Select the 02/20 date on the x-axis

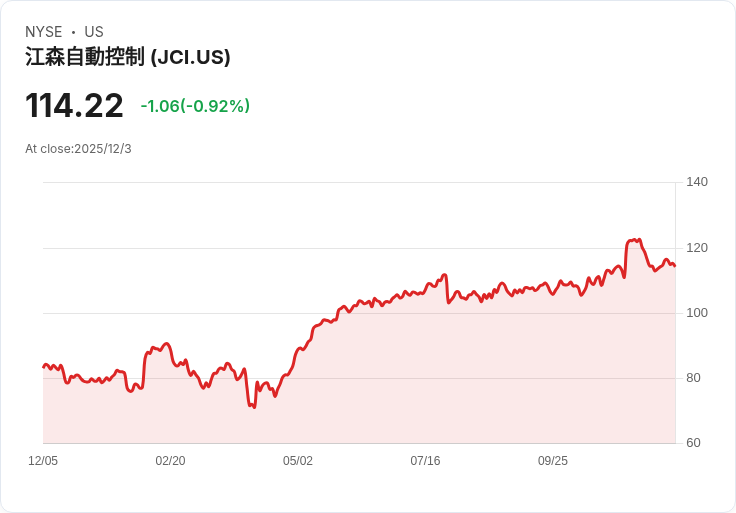[x=170, y=461]
